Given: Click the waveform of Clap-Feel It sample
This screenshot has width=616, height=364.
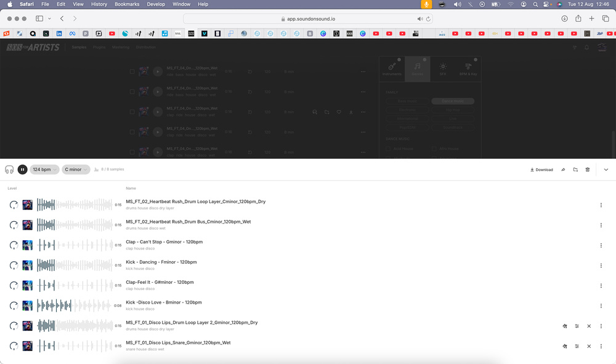Looking at the screenshot, I should [75, 286].
